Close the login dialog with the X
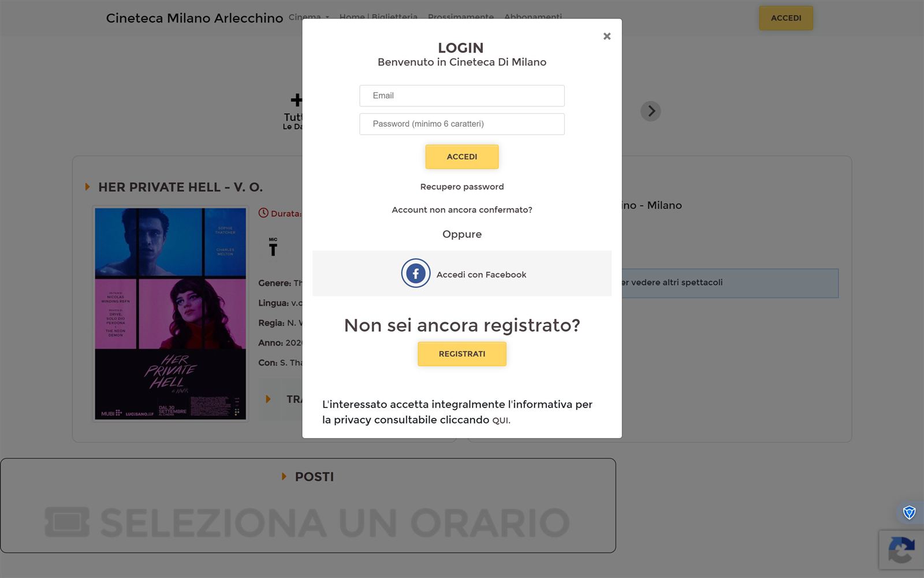The width and height of the screenshot is (924, 578). pos(606,36)
